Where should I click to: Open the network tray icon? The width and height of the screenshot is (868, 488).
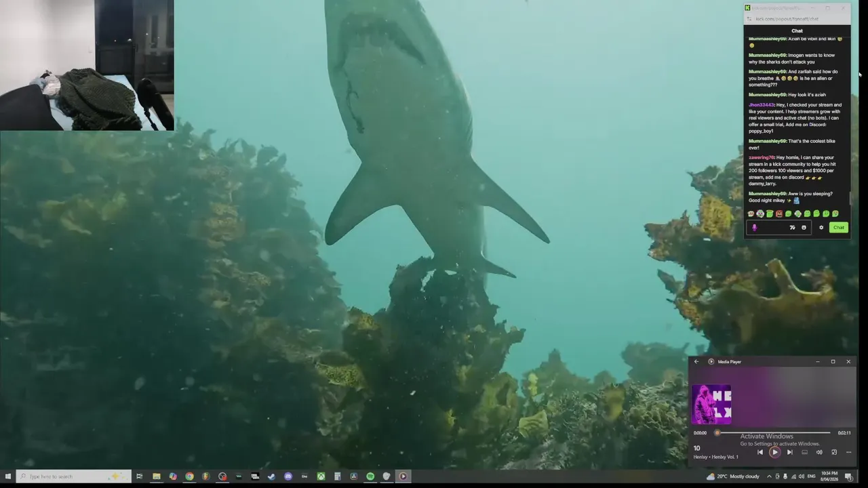coord(793,476)
